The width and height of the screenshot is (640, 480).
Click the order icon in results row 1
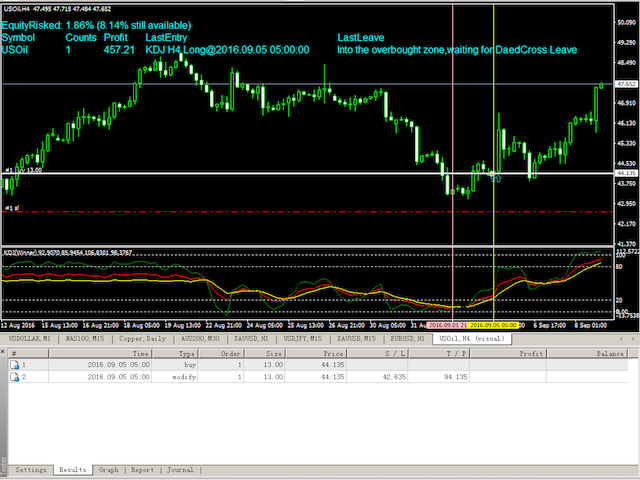point(14,365)
